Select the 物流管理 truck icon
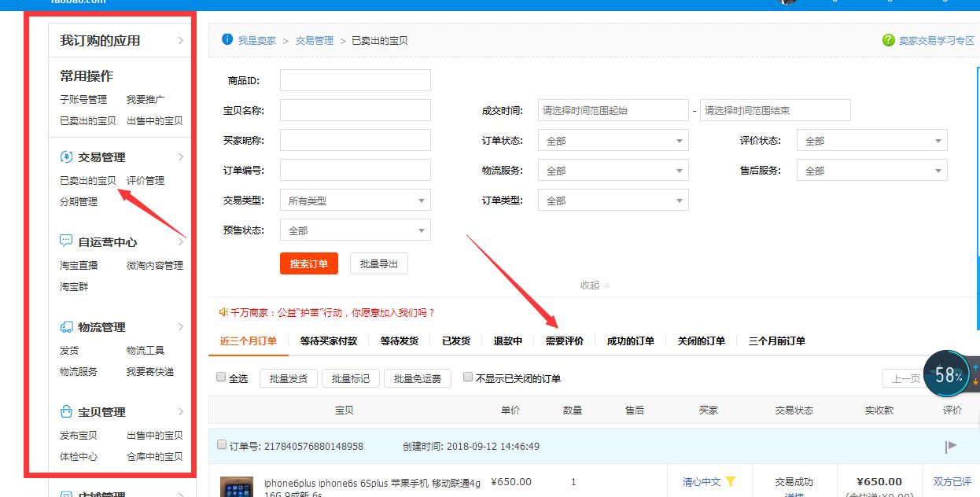The image size is (980, 497). pos(65,326)
